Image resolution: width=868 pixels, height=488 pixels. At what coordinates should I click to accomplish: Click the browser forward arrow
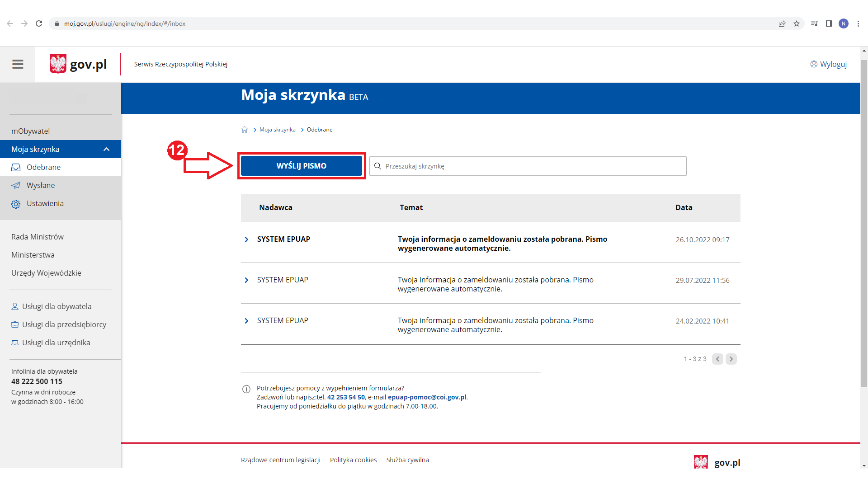click(x=24, y=23)
